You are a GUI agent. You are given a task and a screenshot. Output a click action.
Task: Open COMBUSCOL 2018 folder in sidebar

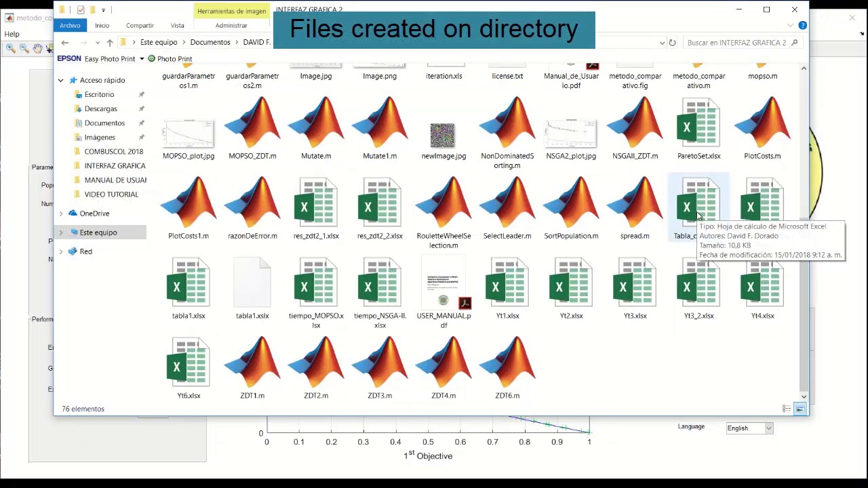[113, 151]
